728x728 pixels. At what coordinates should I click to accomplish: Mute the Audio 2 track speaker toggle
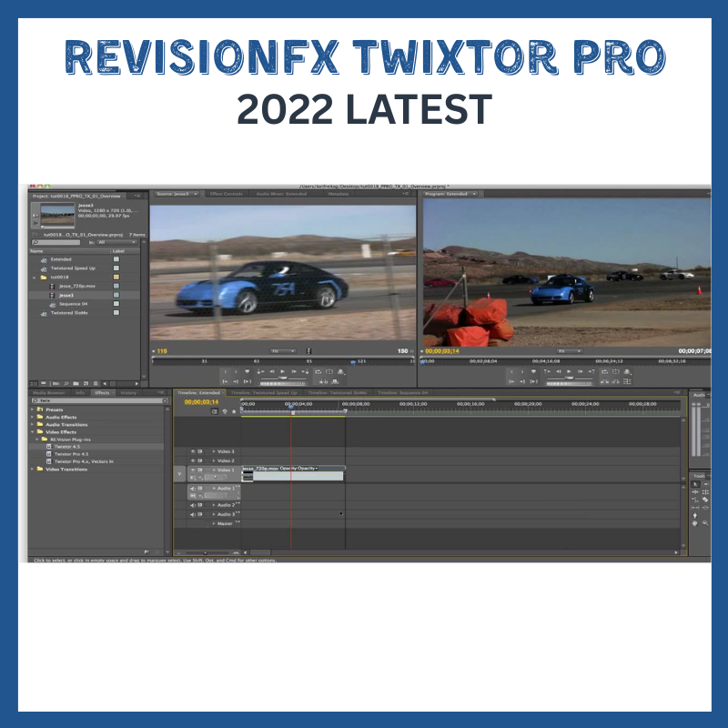[193, 505]
